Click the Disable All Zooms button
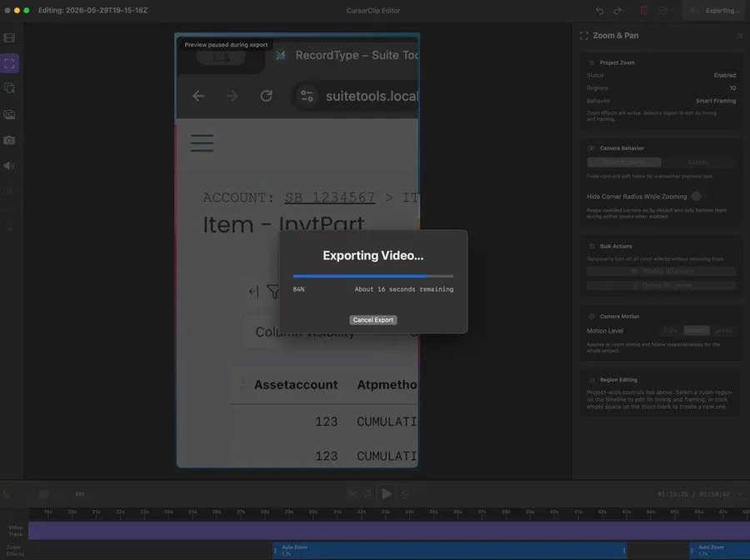Screen dimensions: 750x560 click(x=662, y=271)
